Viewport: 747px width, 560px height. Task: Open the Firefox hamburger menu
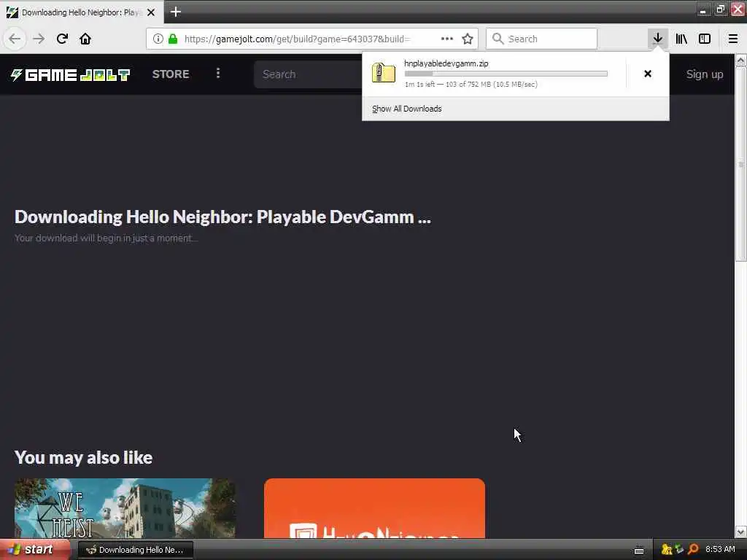coord(732,39)
